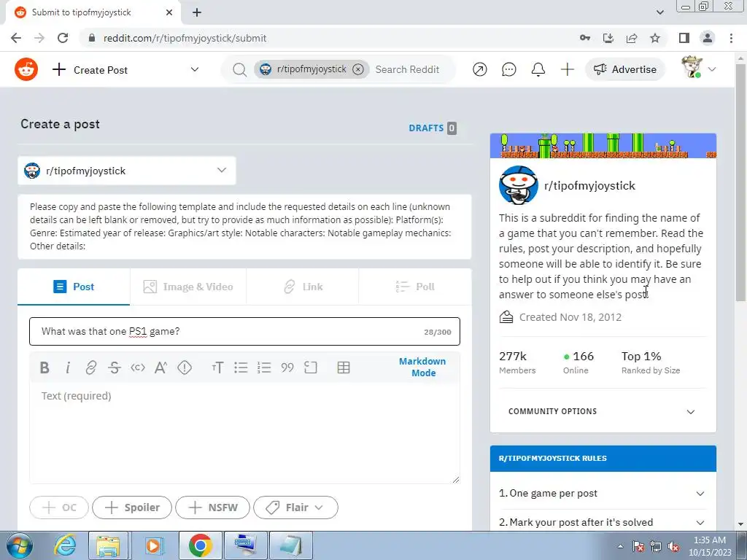The image size is (747, 560).
Task: Start a bulleted list
Action: pos(241,367)
